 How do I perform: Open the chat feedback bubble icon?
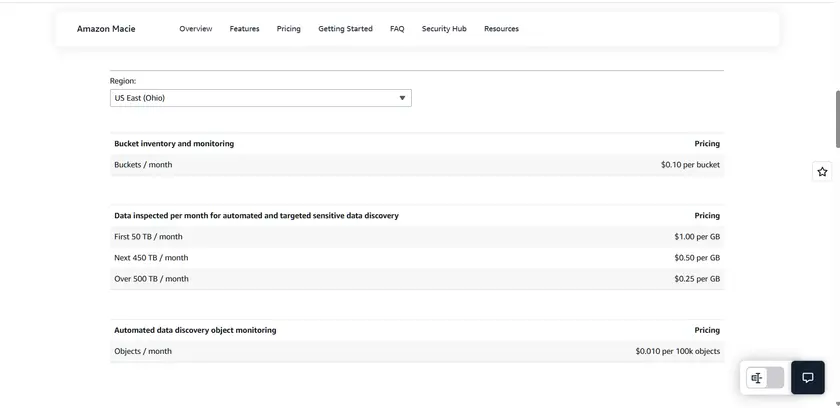808,378
